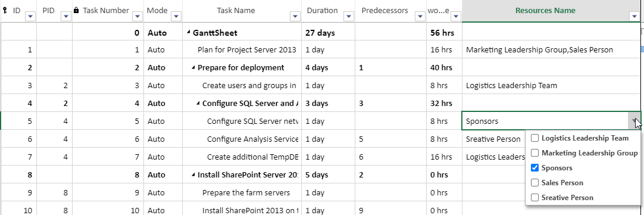
Task: Click the '32 hrs' work cell
Action: [x=445, y=103]
